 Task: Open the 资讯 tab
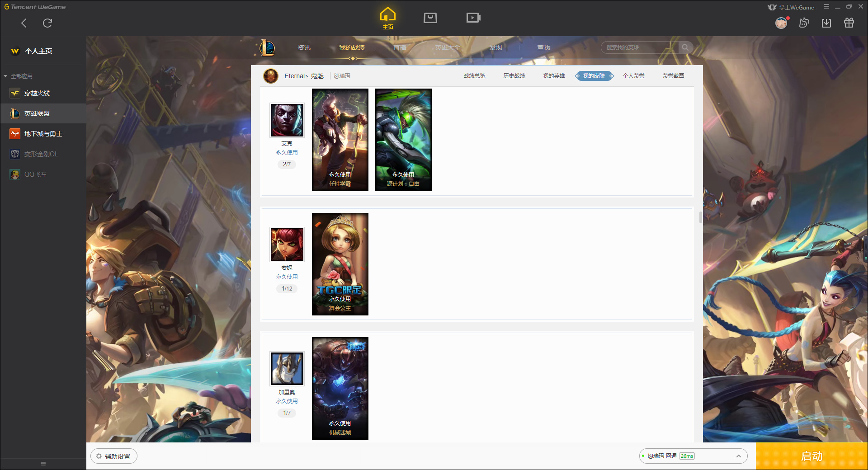[x=304, y=47]
